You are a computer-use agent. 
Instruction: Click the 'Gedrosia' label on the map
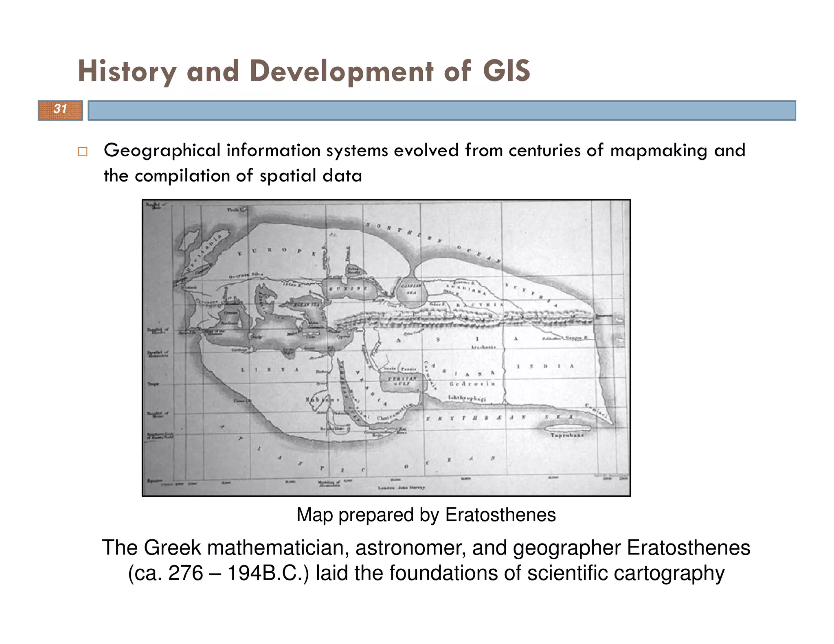click(472, 384)
